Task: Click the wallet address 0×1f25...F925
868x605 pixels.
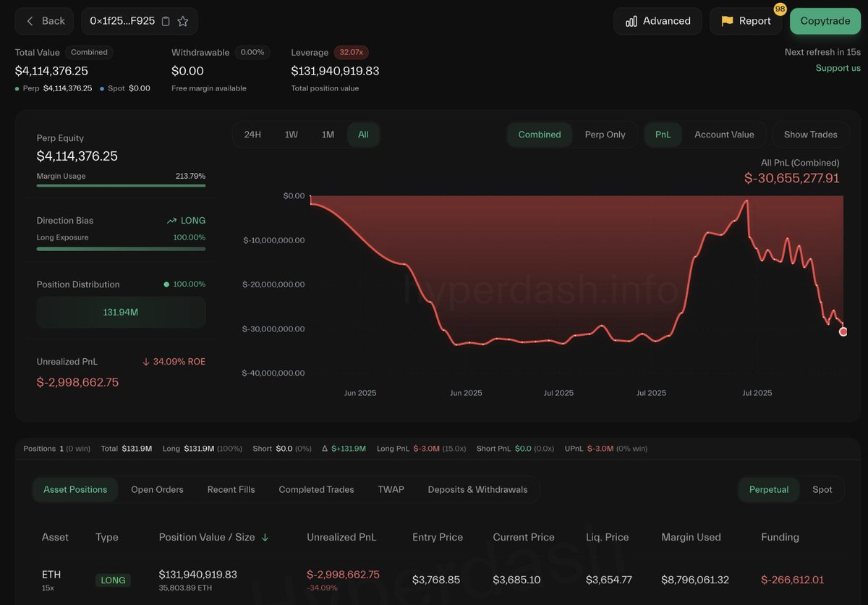Action: click(122, 21)
